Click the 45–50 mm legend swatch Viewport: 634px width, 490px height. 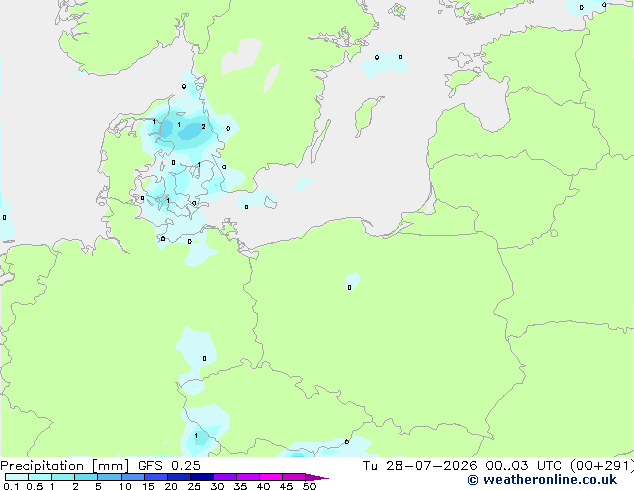[x=294, y=477]
